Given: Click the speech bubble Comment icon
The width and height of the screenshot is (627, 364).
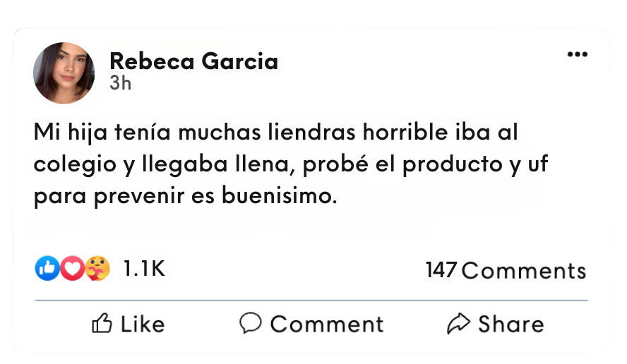Looking at the screenshot, I should pos(251,323).
